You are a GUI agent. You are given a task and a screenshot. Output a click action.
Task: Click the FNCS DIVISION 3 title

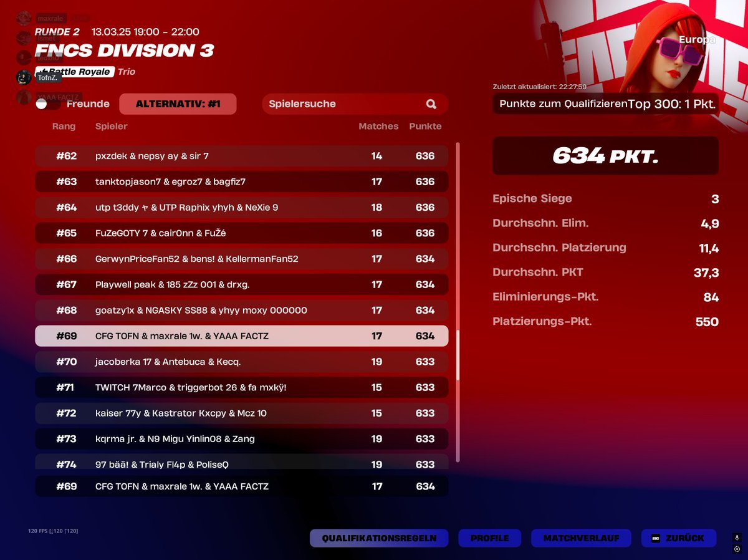[125, 50]
